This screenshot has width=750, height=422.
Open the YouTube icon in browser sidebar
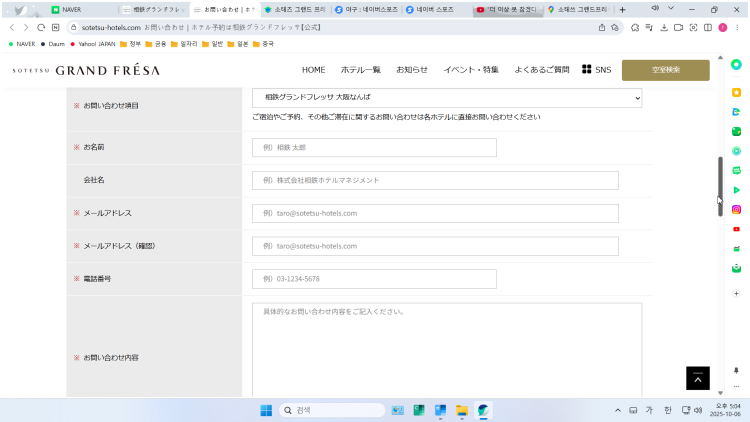(736, 229)
